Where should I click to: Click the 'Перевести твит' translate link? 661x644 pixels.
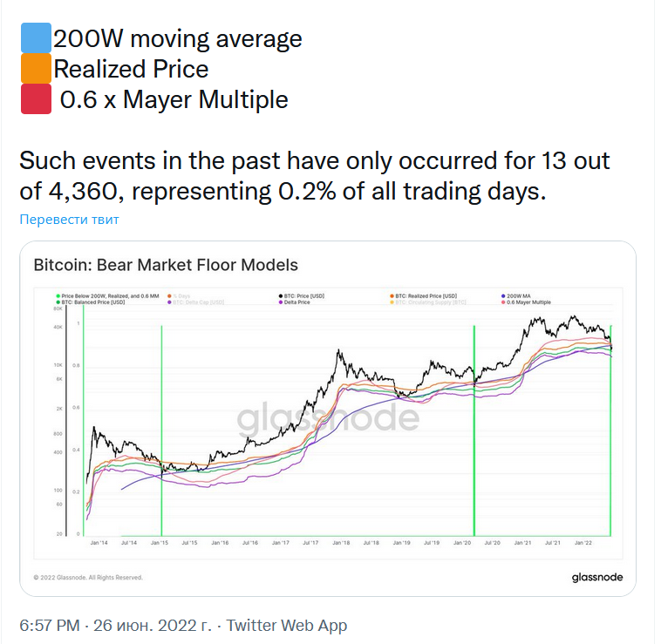(x=69, y=219)
